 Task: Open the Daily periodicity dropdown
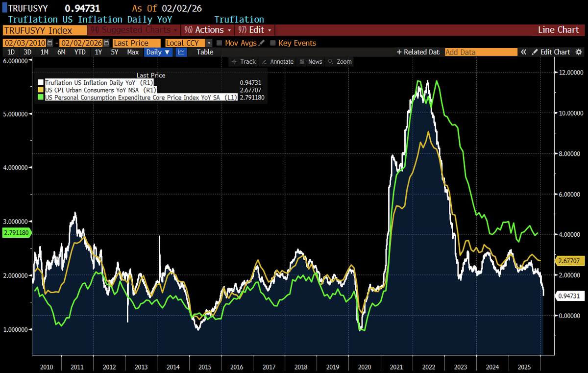click(158, 52)
